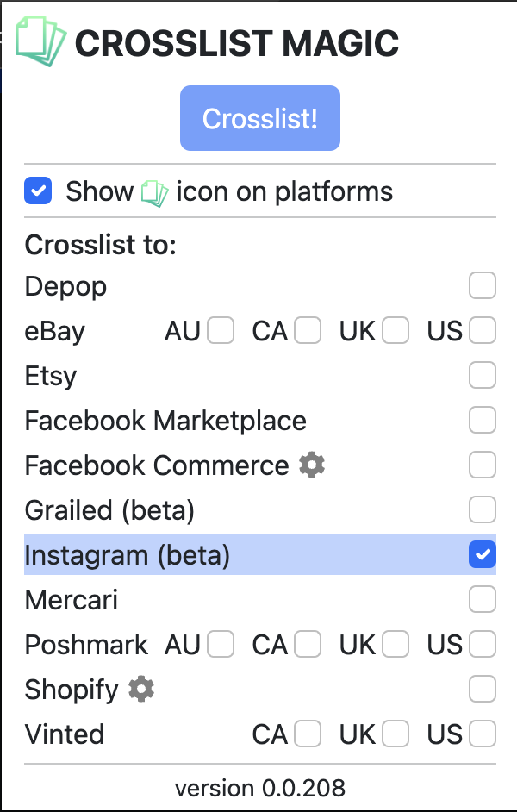Enable the Shopify checkbox
Image resolution: width=517 pixels, height=812 pixels.
click(x=482, y=689)
